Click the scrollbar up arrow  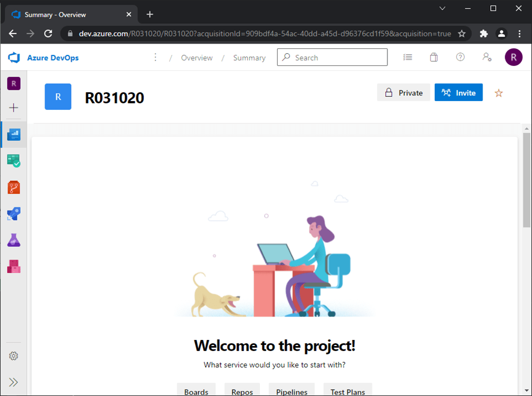pyautogui.click(x=527, y=129)
